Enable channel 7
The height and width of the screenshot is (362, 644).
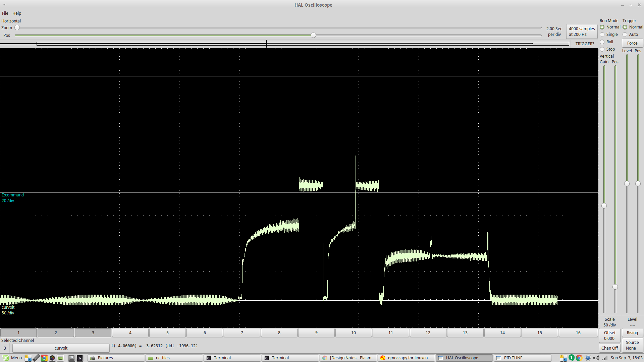242,333
